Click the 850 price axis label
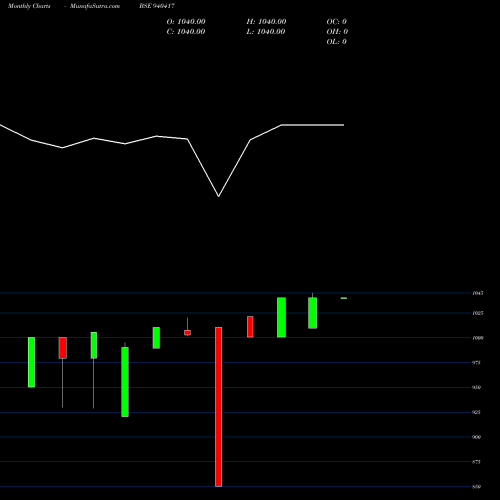Viewport: 500px width, 500px height. pos(477,487)
